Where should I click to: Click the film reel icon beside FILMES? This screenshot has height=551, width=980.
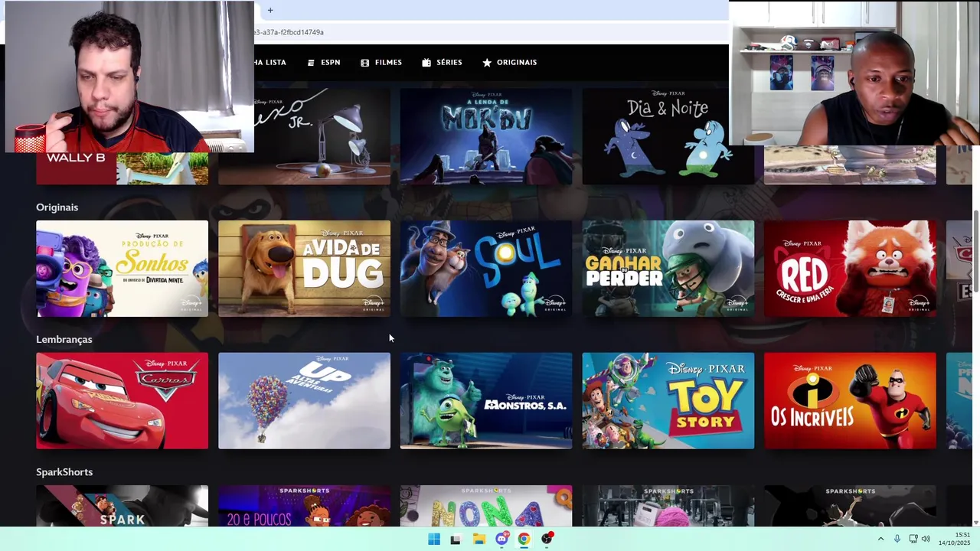point(365,63)
